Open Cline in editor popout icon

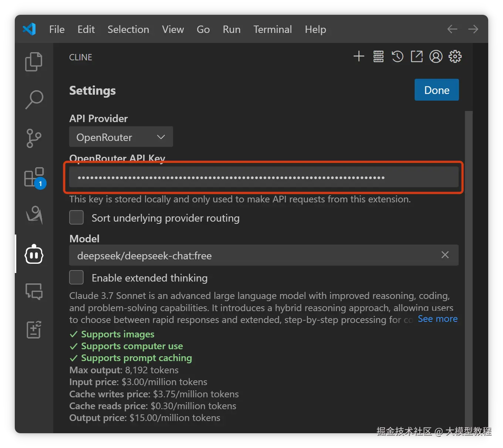coord(417,57)
